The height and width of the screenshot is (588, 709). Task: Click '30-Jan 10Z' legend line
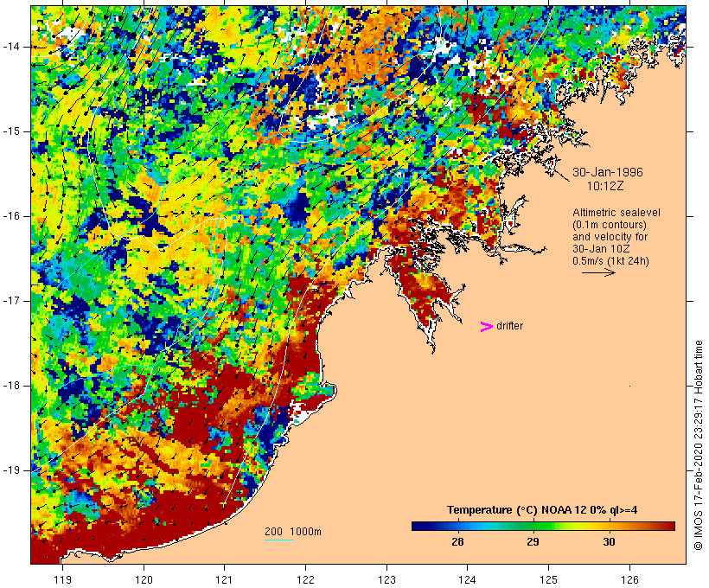point(601,249)
